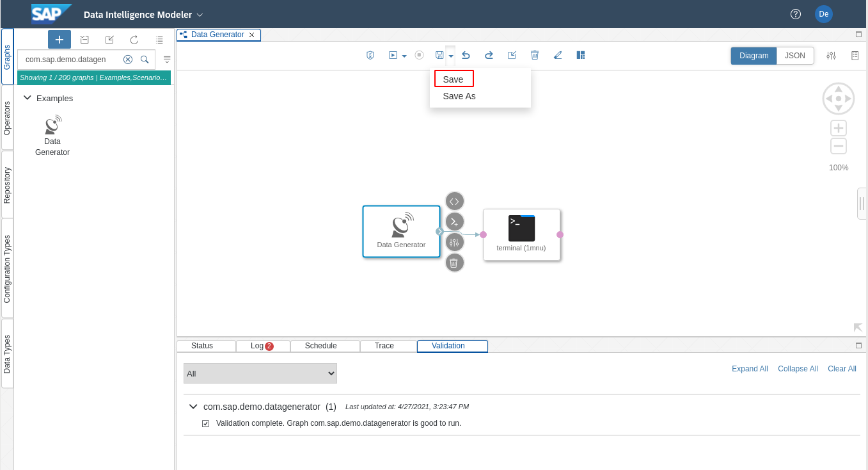Click Clear All link
The image size is (868, 470).
pos(842,369)
